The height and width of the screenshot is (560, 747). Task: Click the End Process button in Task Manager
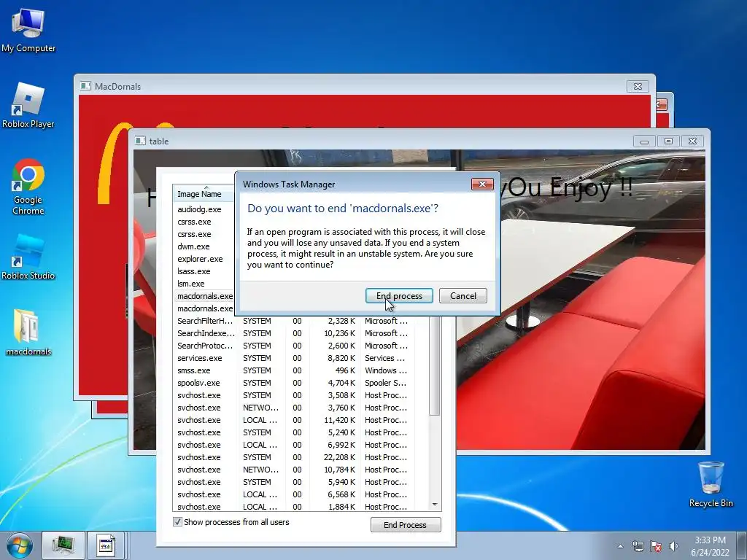click(406, 525)
